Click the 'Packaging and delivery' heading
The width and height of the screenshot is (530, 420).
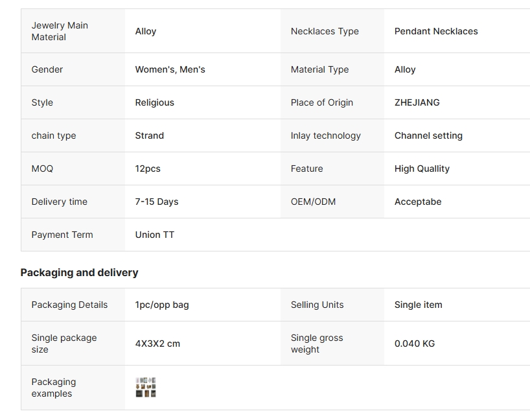(79, 272)
